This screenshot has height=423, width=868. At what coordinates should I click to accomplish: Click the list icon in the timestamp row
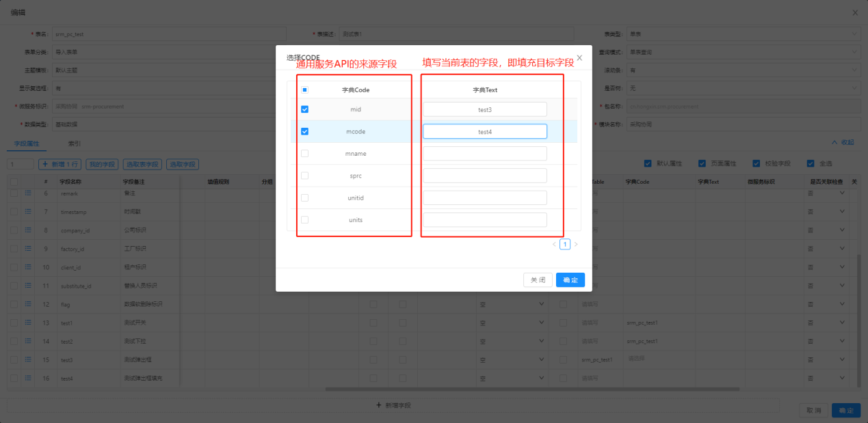click(29, 212)
